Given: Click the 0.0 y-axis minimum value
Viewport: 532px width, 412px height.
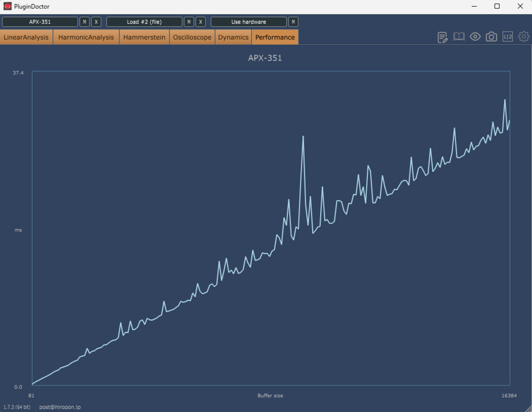Looking at the screenshot, I should 18,387.
